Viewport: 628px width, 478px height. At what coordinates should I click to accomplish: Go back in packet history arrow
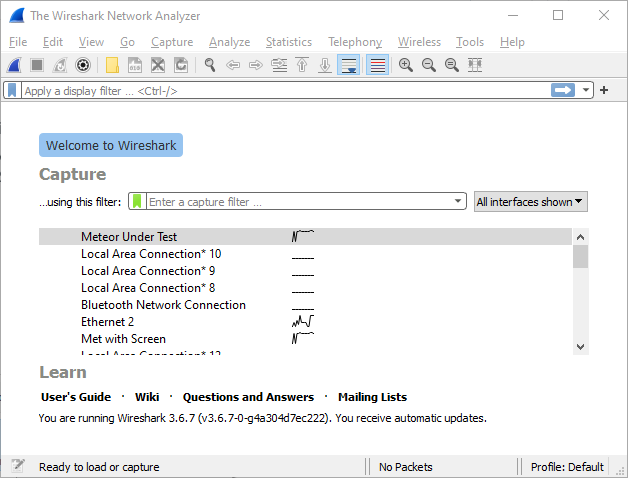click(x=233, y=65)
